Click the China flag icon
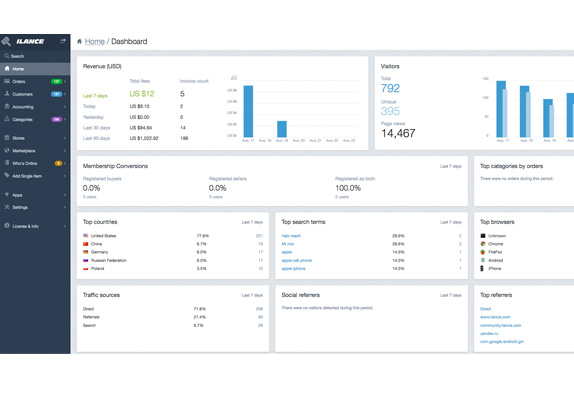The image size is (574, 393). [86, 244]
